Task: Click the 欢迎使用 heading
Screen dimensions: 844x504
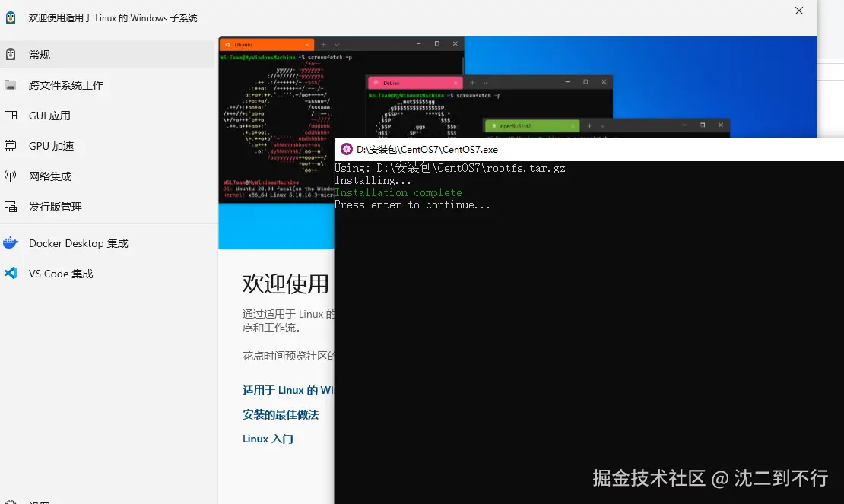Action: pyautogui.click(x=285, y=284)
